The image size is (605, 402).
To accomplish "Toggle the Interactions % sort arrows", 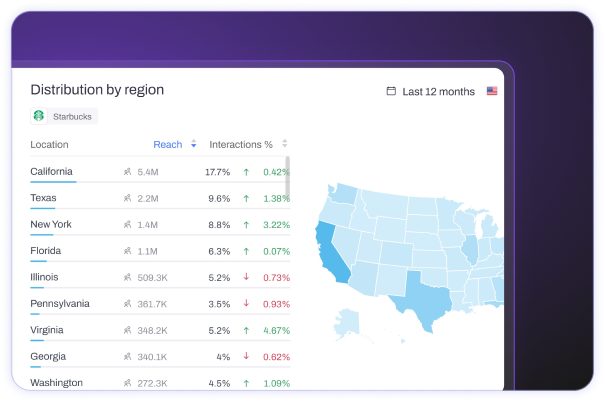I will point(284,144).
